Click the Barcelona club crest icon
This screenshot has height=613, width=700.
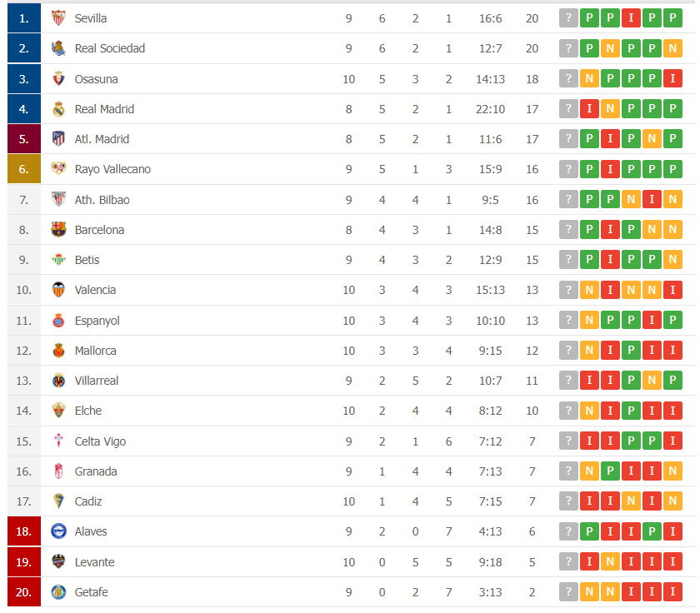(58, 230)
